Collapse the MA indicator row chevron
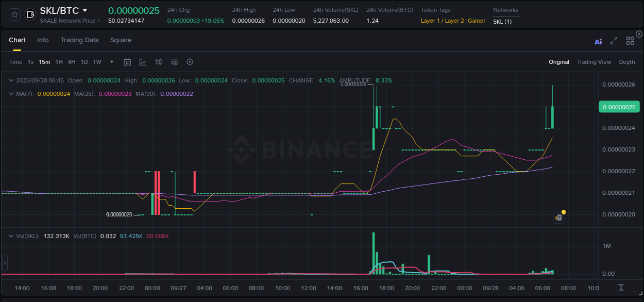The height and width of the screenshot is (302, 644). (x=11, y=94)
